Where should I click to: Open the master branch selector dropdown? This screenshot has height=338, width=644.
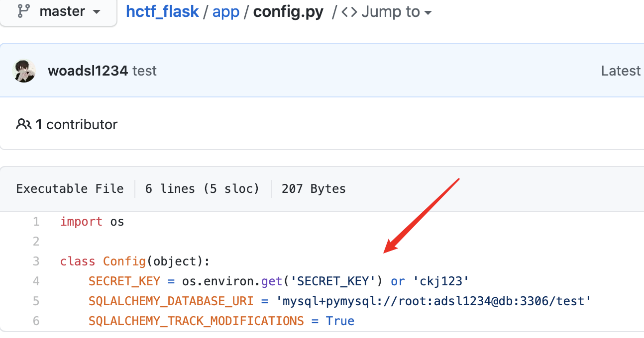click(x=58, y=11)
